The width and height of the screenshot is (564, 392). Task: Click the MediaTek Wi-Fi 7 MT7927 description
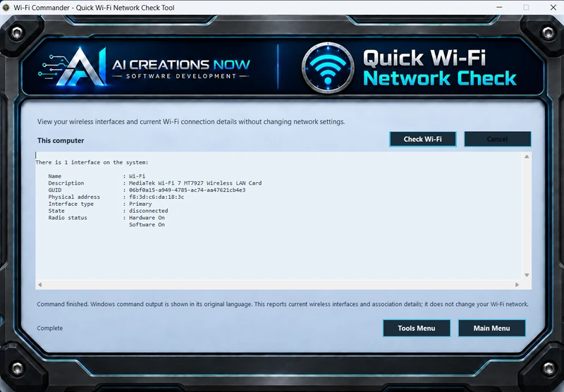195,183
